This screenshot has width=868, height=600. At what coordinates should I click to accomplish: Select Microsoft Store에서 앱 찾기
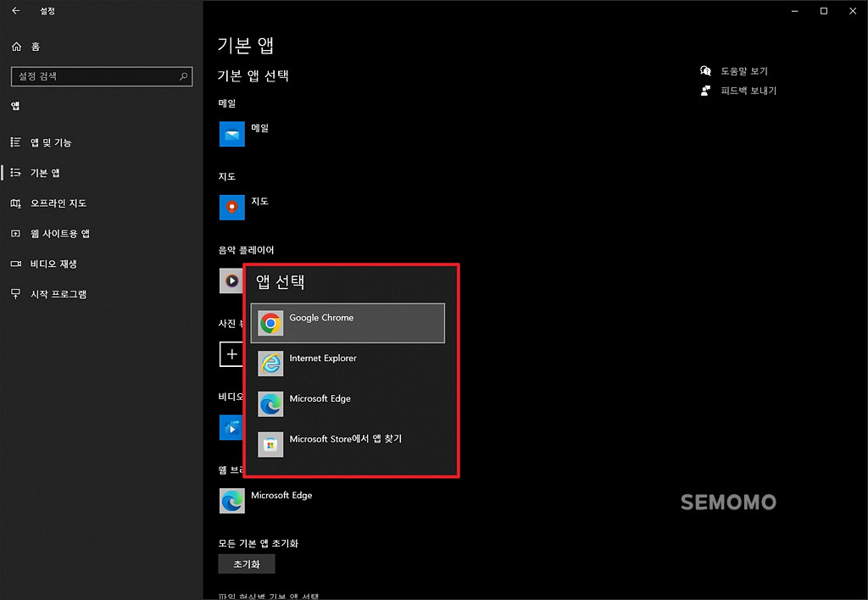click(348, 444)
